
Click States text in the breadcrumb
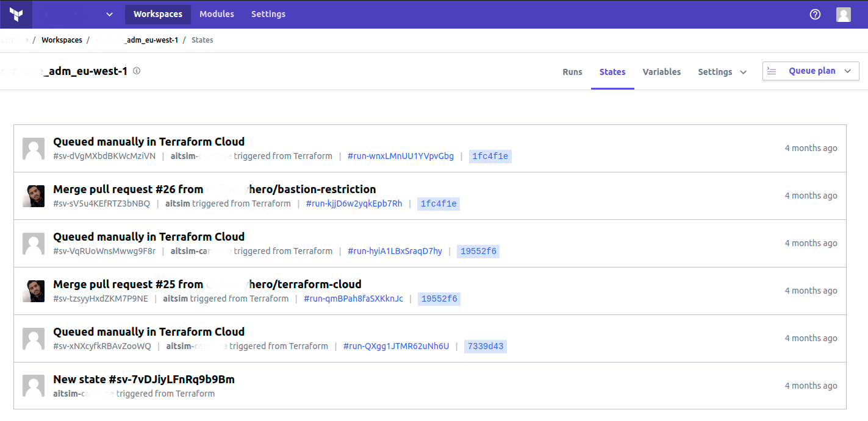[203, 40]
